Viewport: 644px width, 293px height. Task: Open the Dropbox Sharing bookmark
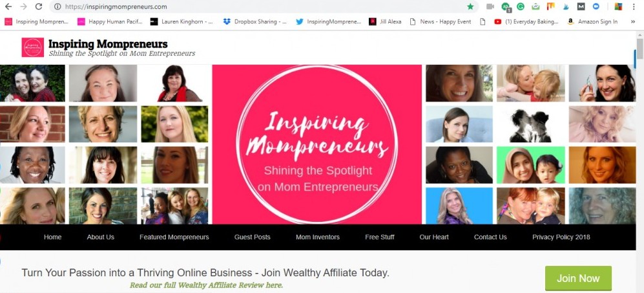pos(254,22)
